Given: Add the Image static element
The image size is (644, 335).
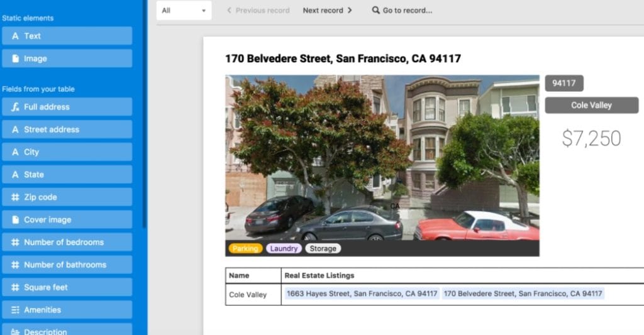Looking at the screenshot, I should click(67, 58).
